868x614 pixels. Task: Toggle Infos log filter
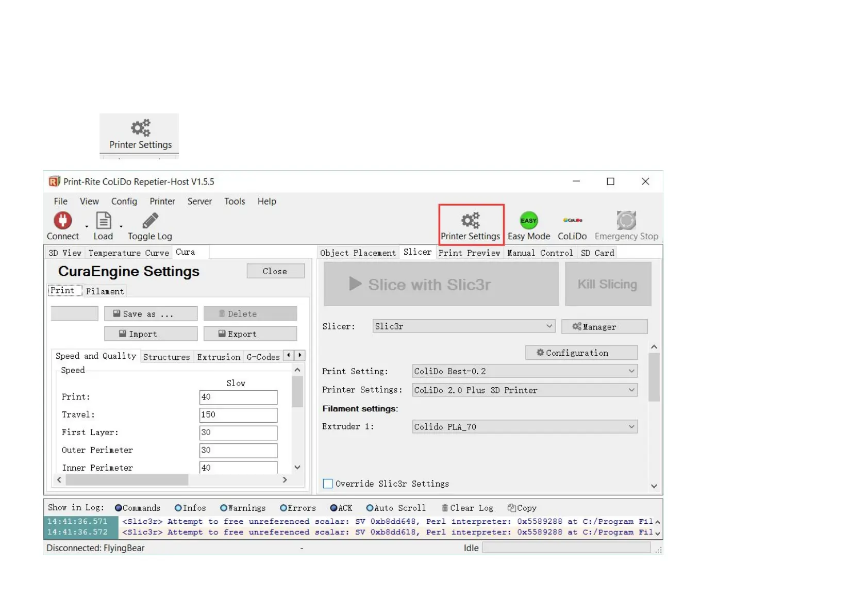tap(178, 508)
